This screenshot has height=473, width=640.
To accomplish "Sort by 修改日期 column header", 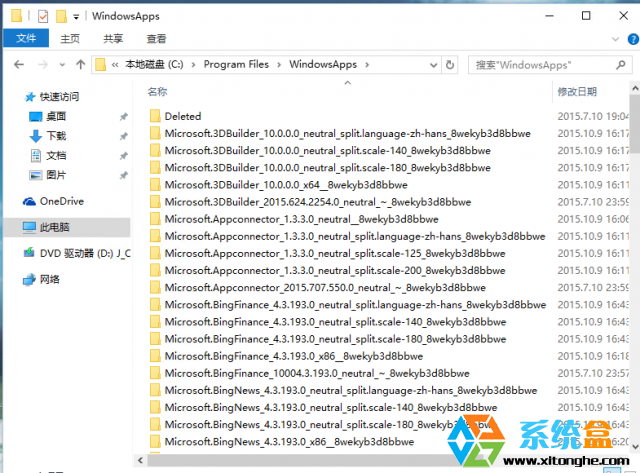I will [x=577, y=92].
